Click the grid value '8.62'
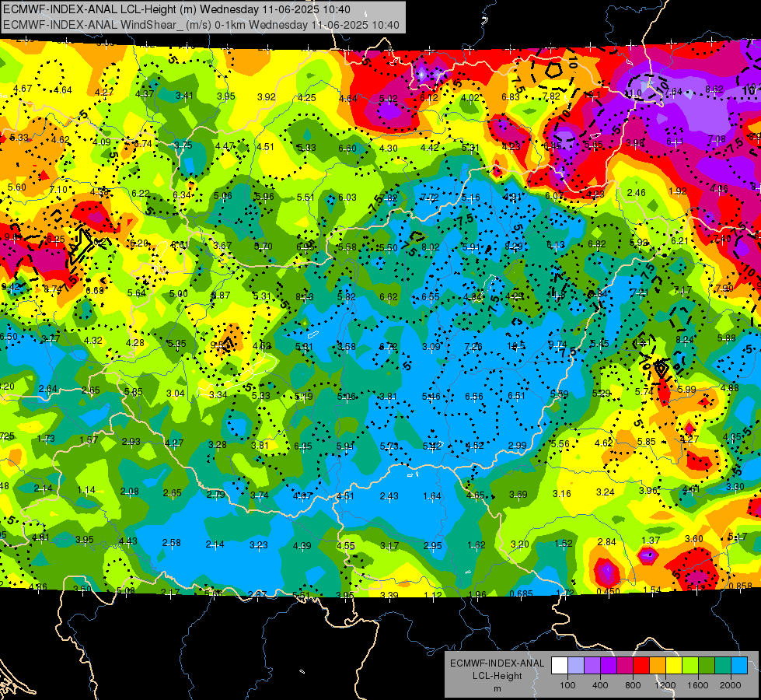Image resolution: width=761 pixels, height=700 pixels. point(714,89)
